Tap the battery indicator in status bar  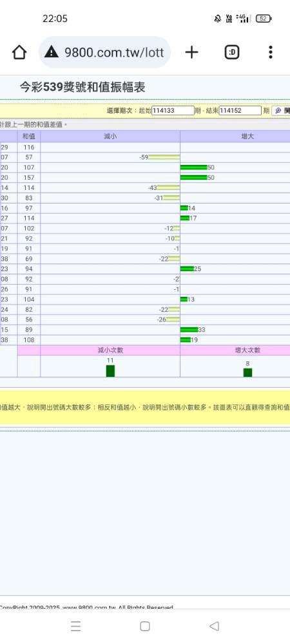coord(264,19)
